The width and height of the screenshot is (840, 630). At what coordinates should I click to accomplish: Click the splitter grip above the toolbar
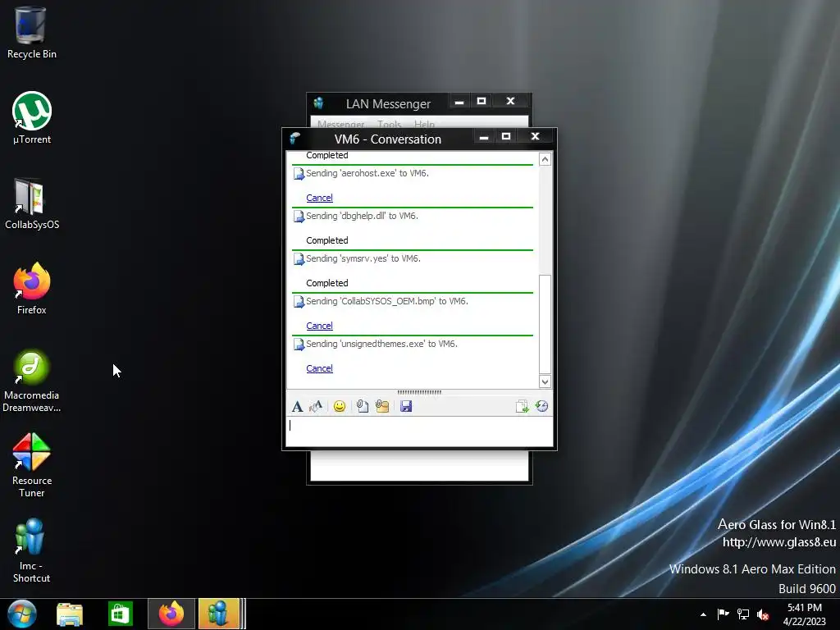coord(419,393)
